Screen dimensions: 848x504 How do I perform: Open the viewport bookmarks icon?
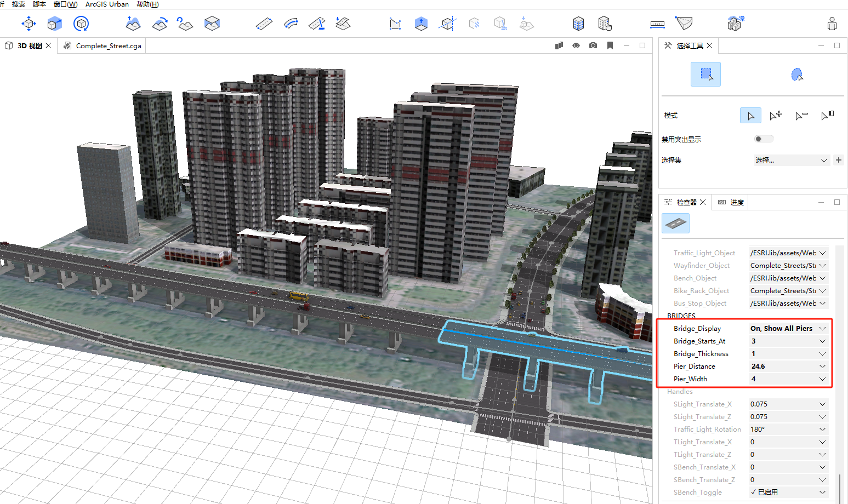tap(610, 45)
